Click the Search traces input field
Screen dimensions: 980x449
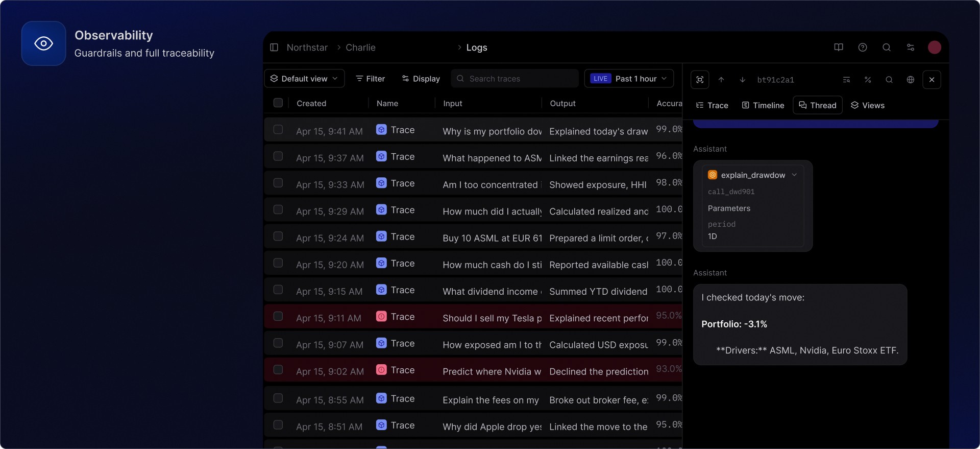pos(514,79)
